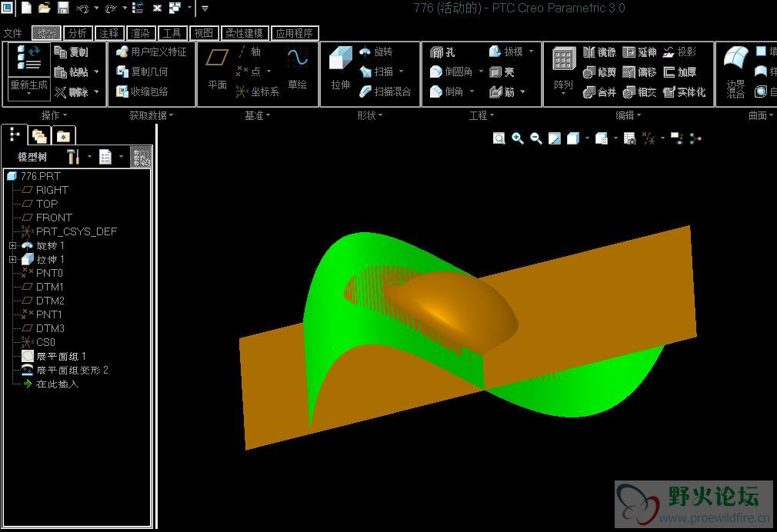Image resolution: width=777 pixels, height=532 pixels.
Task: Create a datum 轴 axis
Action: (249, 52)
